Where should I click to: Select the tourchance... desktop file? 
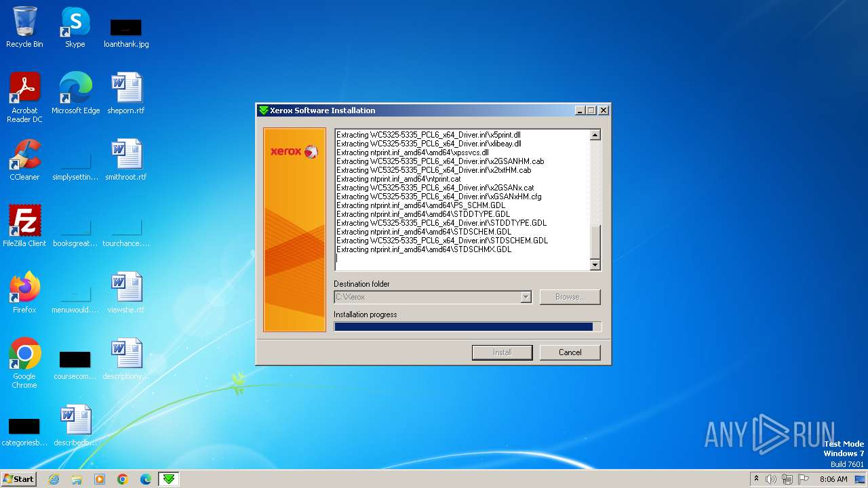click(126, 231)
